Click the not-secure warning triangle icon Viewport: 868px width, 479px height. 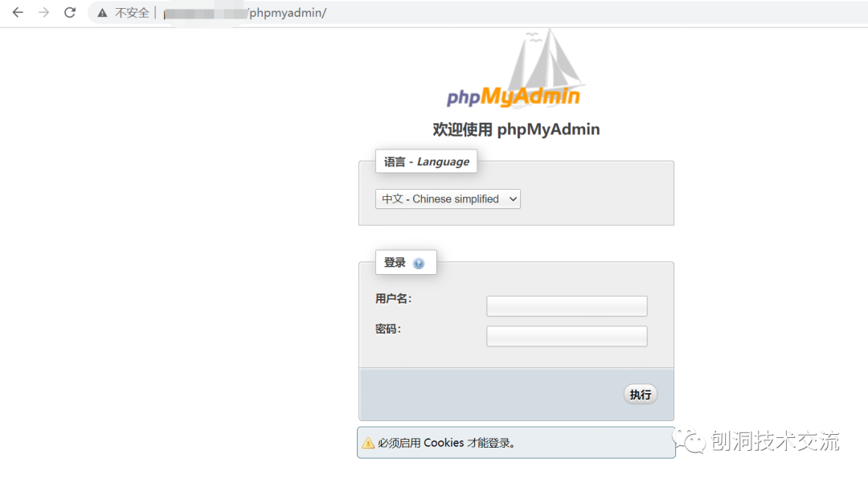102,13
